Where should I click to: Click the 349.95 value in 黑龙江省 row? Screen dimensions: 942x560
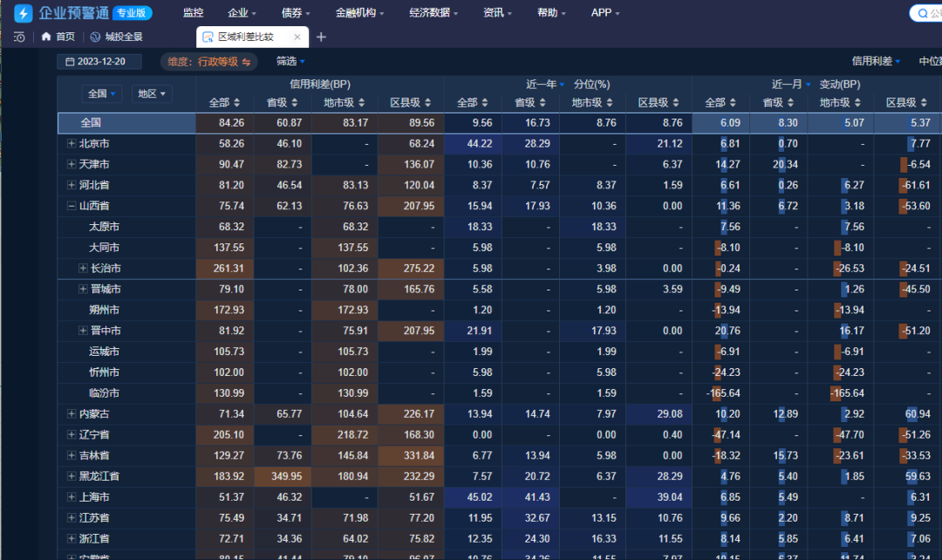pyautogui.click(x=287, y=476)
